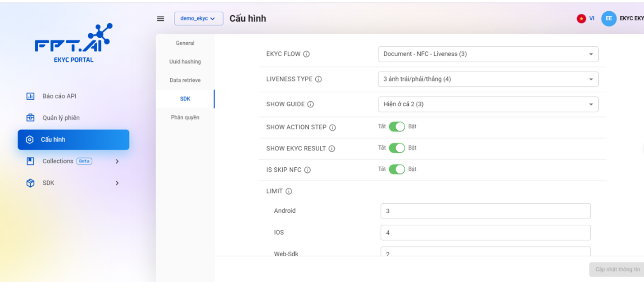Switch to the Uuid hashing tab
Image resolution: width=644 pixels, height=282 pixels.
pos(185,62)
